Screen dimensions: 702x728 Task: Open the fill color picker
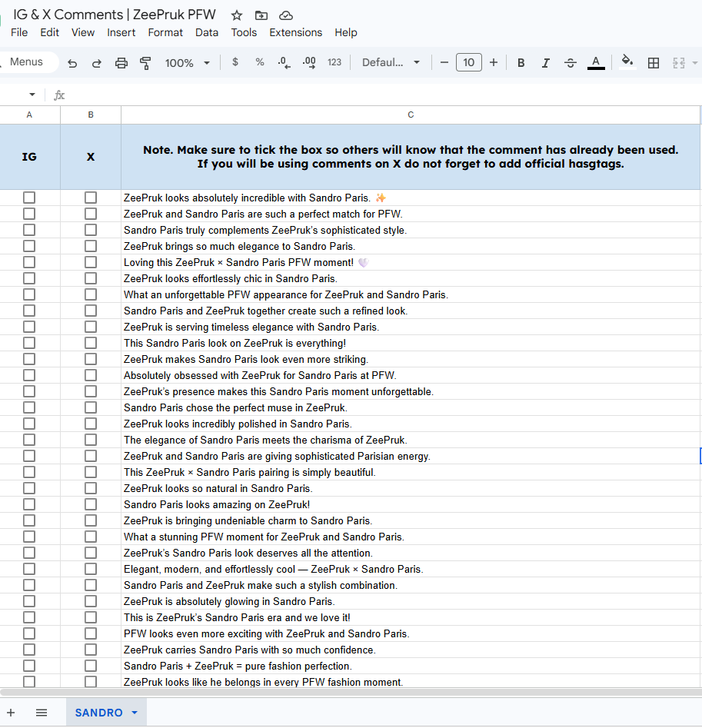[x=627, y=62]
